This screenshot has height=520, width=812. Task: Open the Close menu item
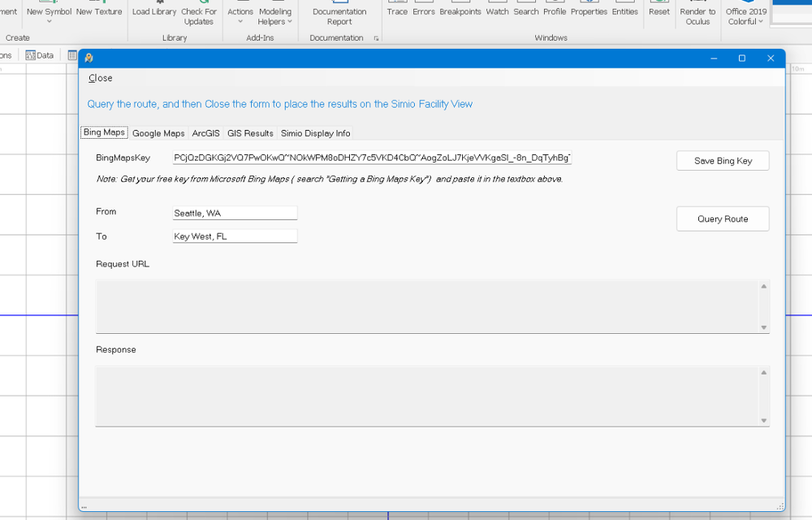click(x=101, y=78)
